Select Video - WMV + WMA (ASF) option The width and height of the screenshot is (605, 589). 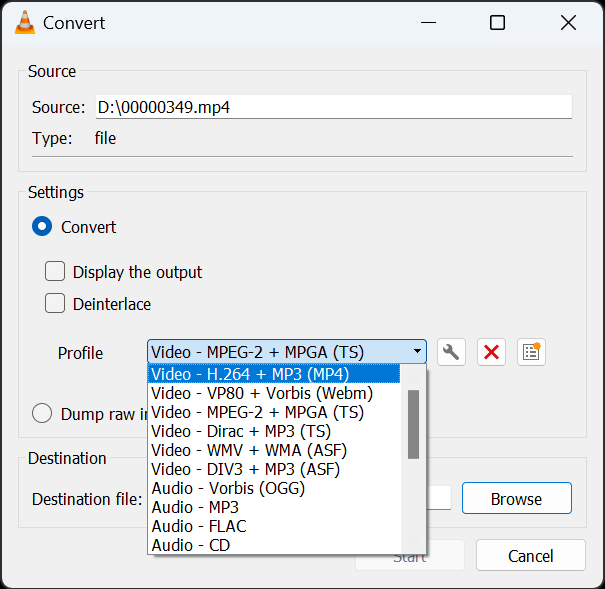[274, 450]
